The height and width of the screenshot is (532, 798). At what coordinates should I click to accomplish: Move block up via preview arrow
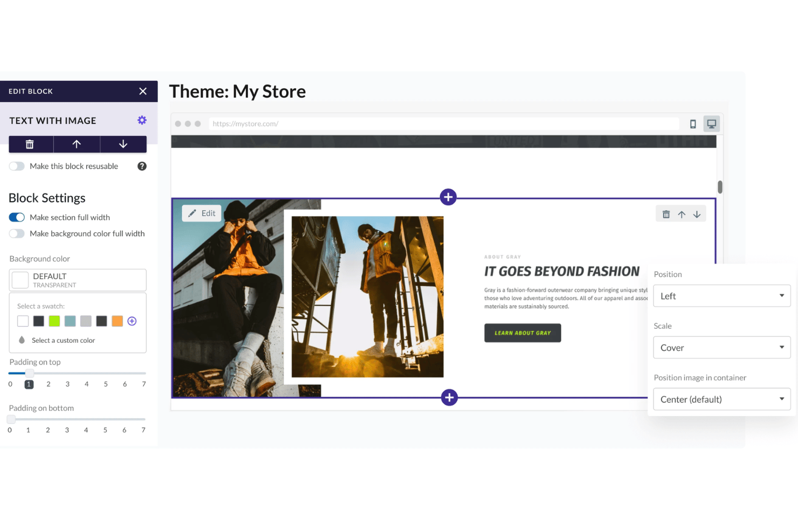click(682, 214)
